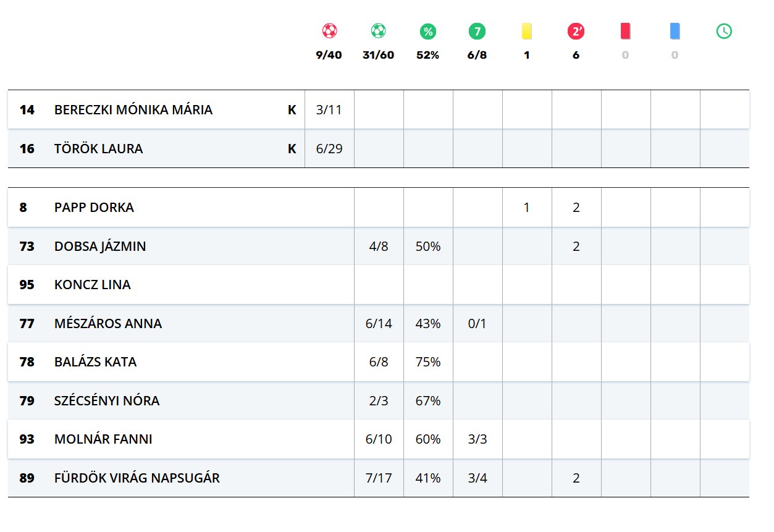Click MÉSZÁROS ANNA's 6/14 goals cell
The width and height of the screenshot is (774, 532).
379,324
